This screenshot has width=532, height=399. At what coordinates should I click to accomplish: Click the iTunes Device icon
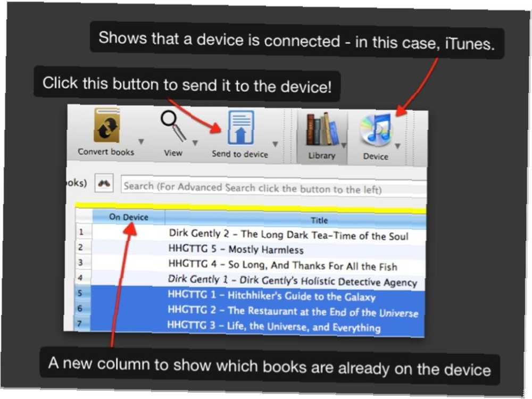click(x=376, y=130)
